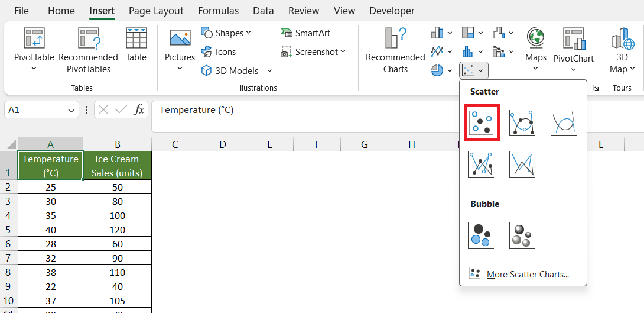
Task: Select column G header
Action: pos(365,144)
